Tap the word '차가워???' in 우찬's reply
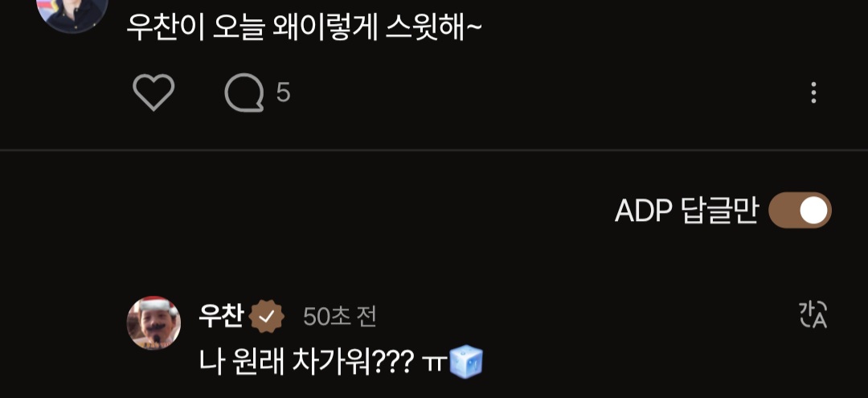Screen dimensions: 868x398 352,362
